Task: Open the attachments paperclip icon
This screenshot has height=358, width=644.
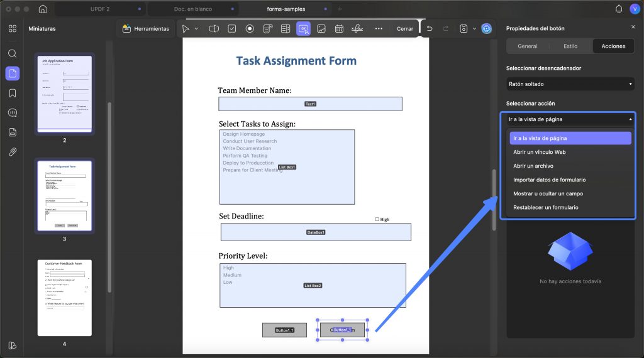Action: pos(13,152)
